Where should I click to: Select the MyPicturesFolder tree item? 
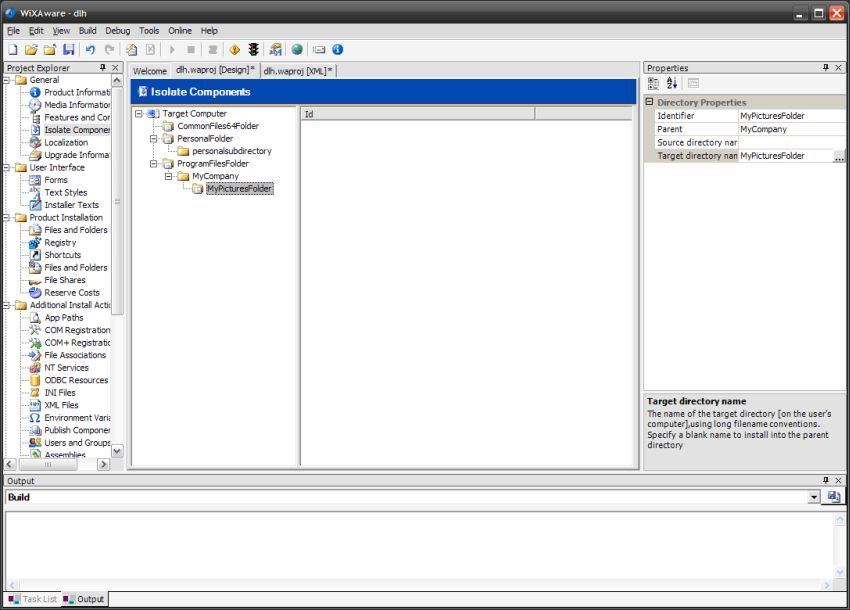tap(240, 189)
